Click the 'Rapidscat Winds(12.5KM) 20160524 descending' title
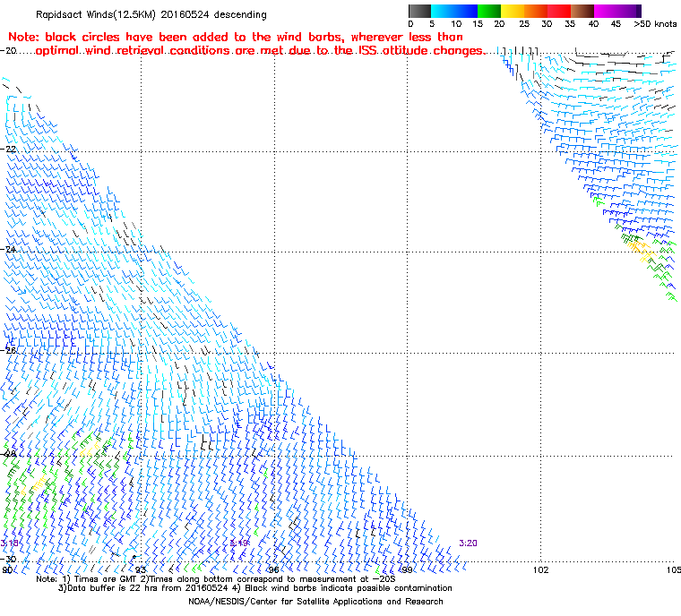The height and width of the screenshot is (616, 681). 151,14
